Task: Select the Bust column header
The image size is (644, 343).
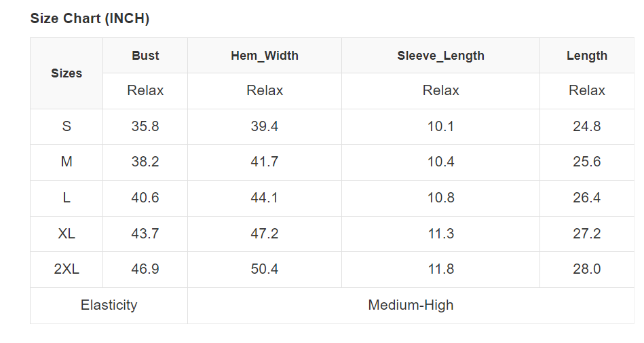Action: tap(145, 56)
